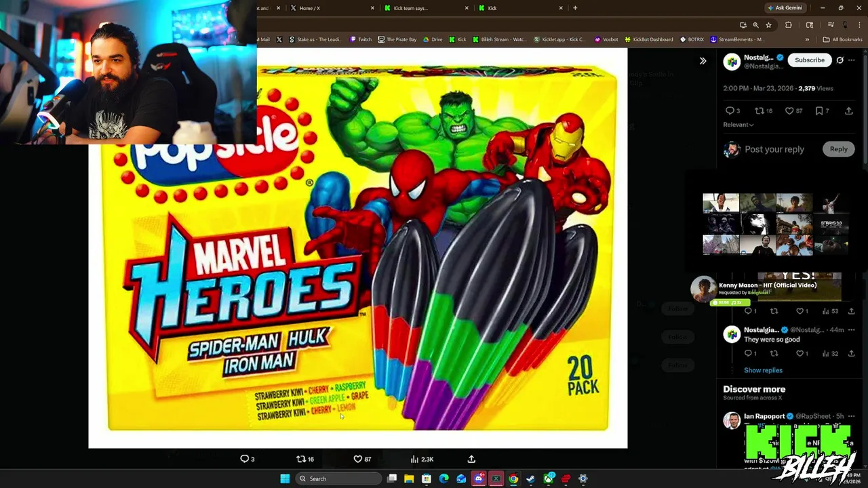Open the post's more options menu
The image size is (868, 488).
(x=851, y=60)
